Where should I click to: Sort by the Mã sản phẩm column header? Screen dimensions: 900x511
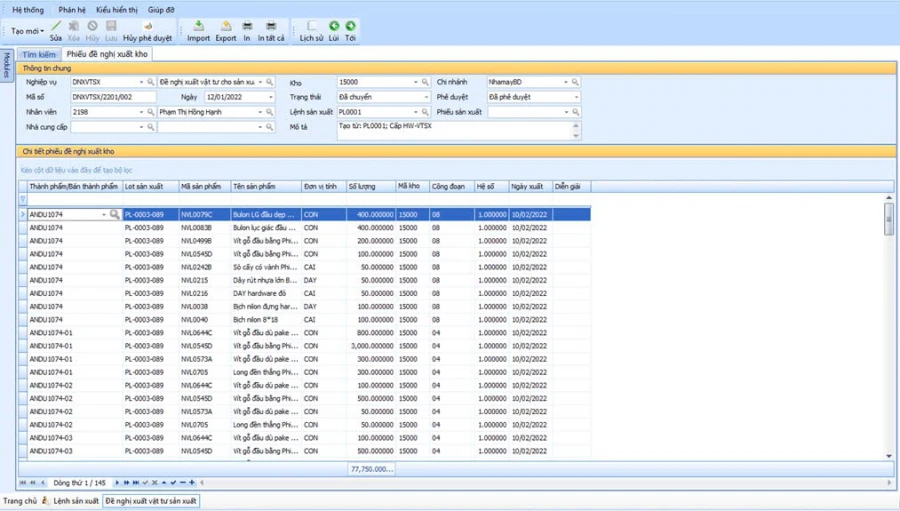coord(204,187)
